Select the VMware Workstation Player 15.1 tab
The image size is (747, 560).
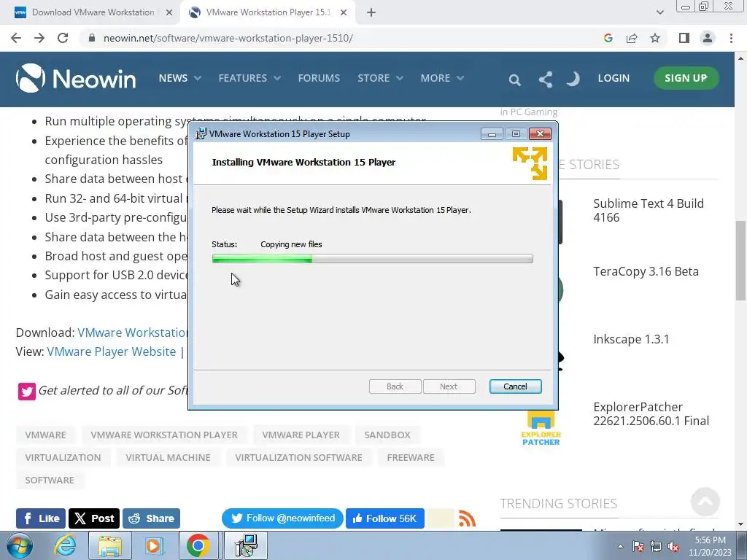coord(268,12)
